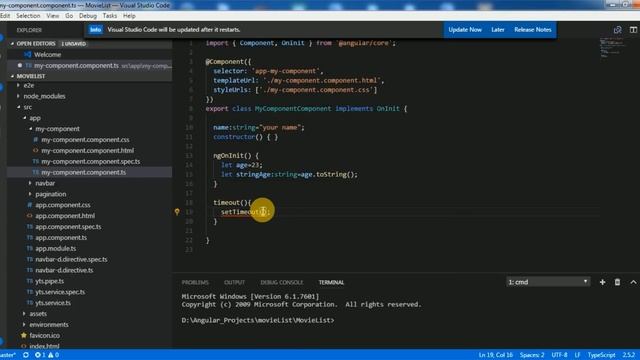Select my-component.component.ts in open editors list

pyautogui.click(x=76, y=66)
